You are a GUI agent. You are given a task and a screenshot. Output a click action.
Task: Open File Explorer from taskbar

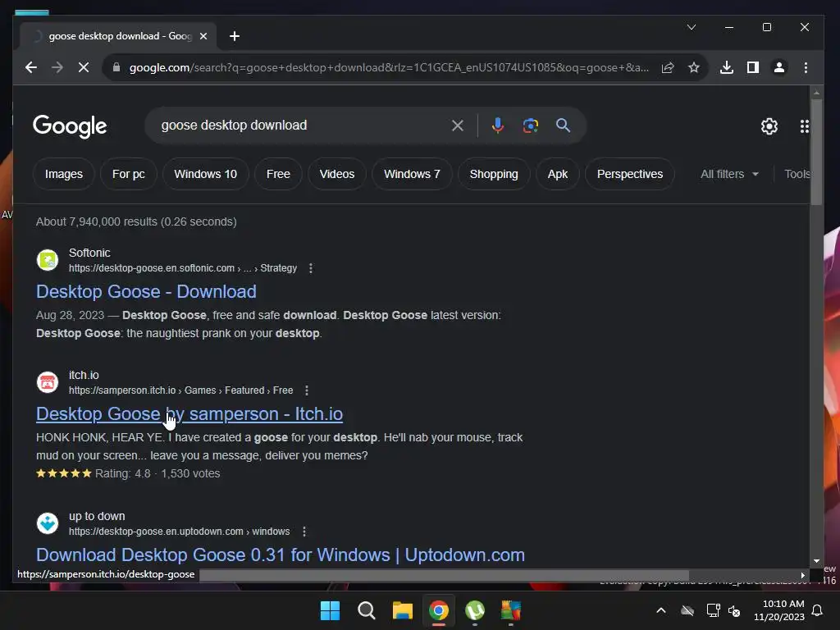click(402, 610)
